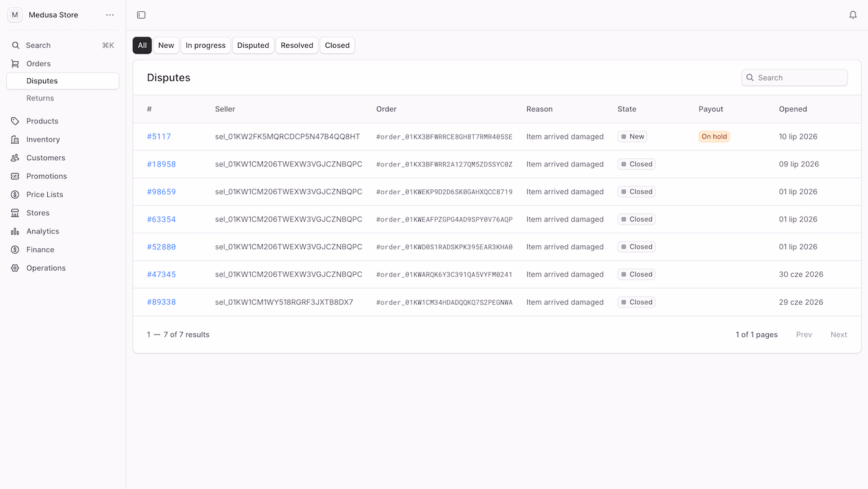Open dispute #63354
Viewport: 868px width, 489px height.
pos(161,219)
